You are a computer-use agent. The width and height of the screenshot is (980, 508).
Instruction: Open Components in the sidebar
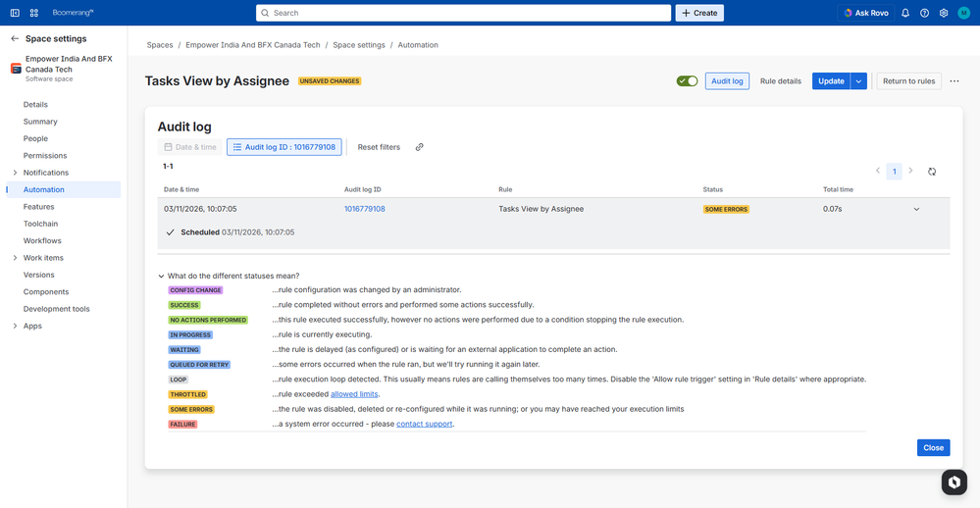(x=46, y=292)
